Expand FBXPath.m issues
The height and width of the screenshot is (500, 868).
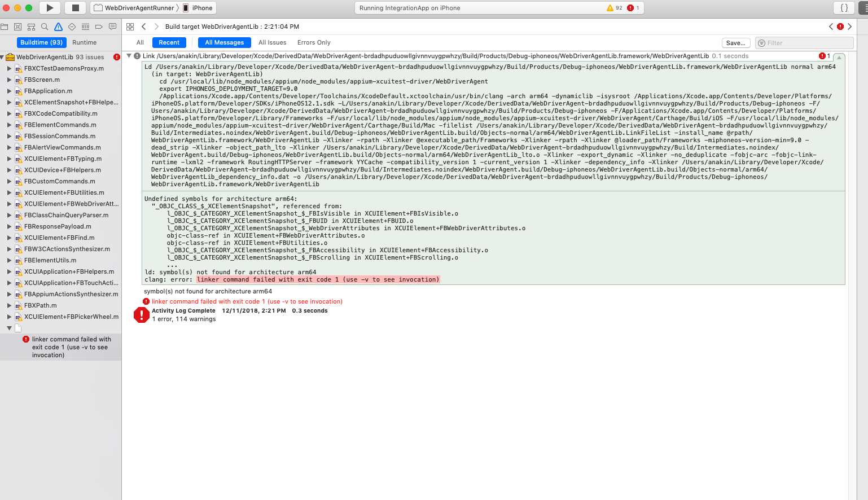pyautogui.click(x=9, y=305)
